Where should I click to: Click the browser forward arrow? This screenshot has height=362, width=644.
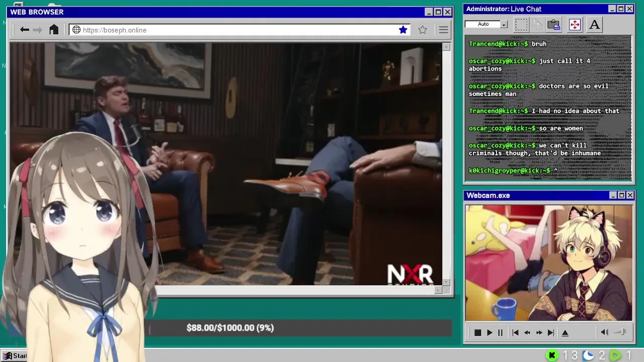click(38, 30)
